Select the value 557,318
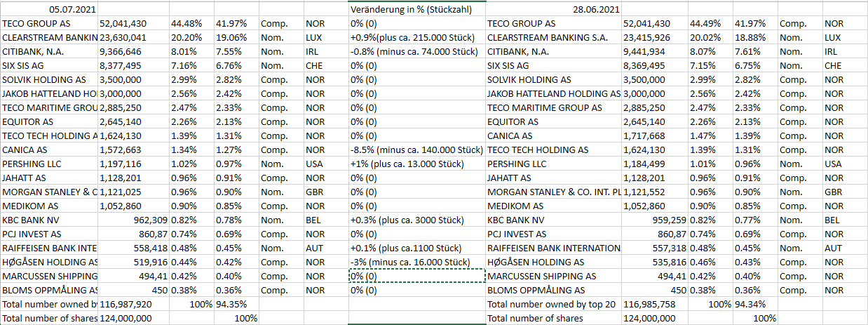 coord(654,248)
